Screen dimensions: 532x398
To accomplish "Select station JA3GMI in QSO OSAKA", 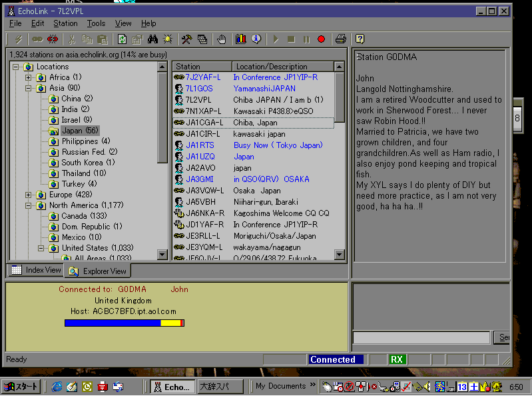I will click(x=254, y=179).
